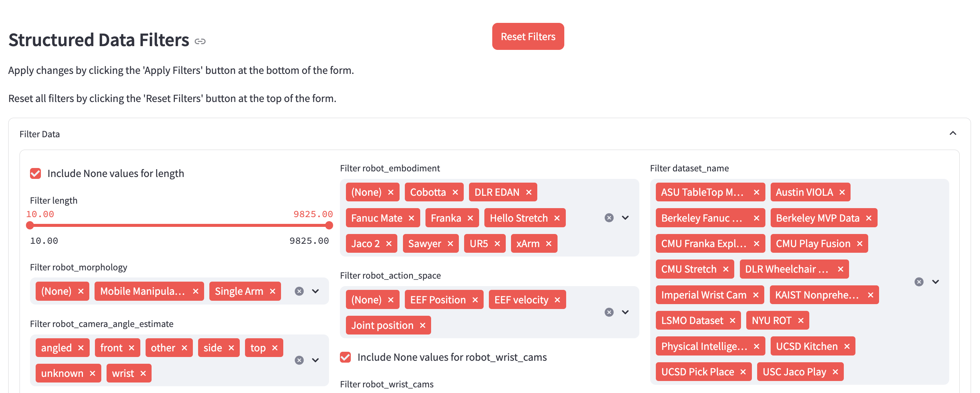980x393 pixels.
Task: Remove the UCSD Kitchen dataset tag
Action: 847,346
